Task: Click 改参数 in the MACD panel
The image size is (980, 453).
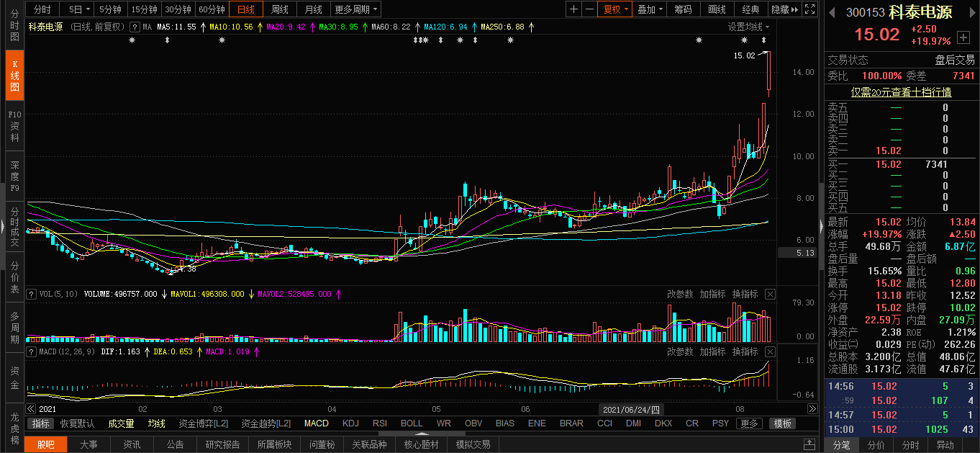Action: click(x=680, y=351)
